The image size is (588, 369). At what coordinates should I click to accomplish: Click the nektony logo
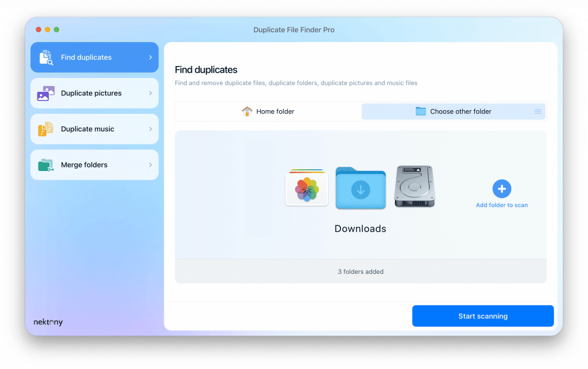coord(48,322)
